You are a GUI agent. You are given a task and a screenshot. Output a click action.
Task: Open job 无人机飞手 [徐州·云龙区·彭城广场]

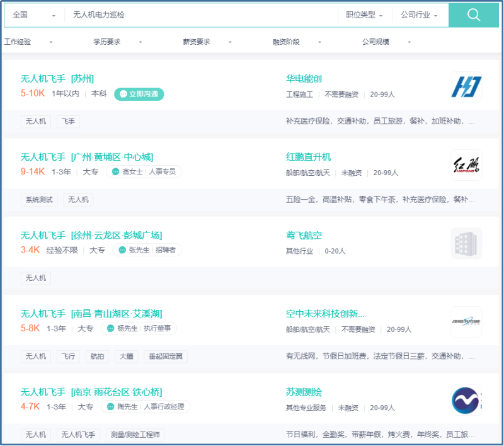tap(91, 236)
